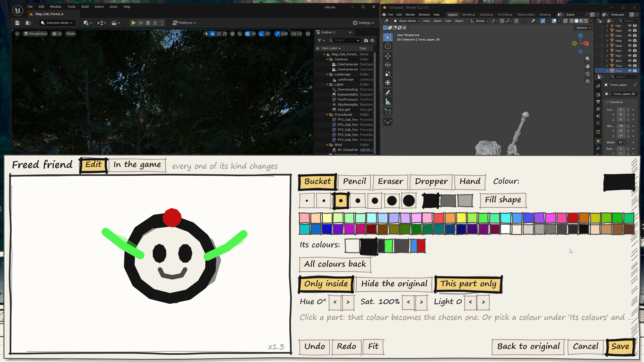Click the Unreal save icon
The image size is (644, 362).
17,23
